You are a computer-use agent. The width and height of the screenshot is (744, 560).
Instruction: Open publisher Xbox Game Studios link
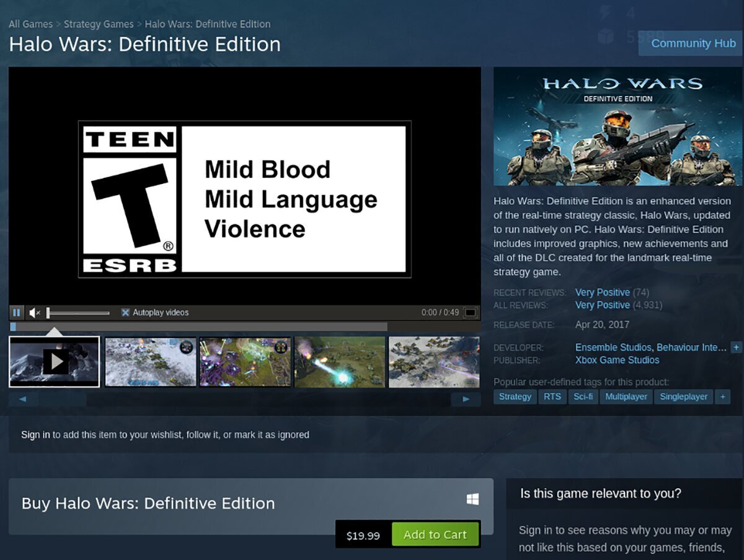617,360
